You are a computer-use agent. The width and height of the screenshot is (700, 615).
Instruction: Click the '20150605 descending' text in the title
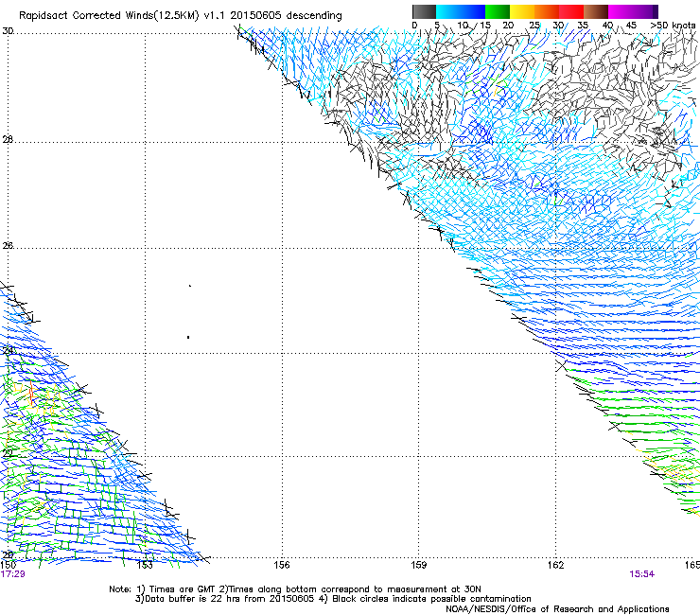[286, 16]
